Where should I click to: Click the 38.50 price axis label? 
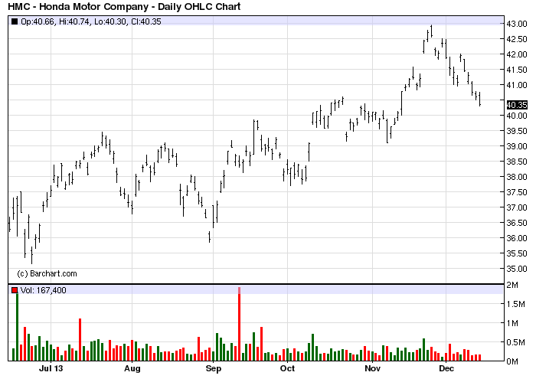point(517,162)
